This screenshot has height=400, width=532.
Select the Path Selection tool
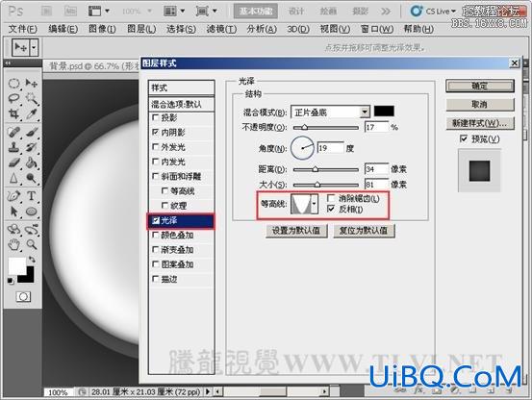[x=13, y=212]
